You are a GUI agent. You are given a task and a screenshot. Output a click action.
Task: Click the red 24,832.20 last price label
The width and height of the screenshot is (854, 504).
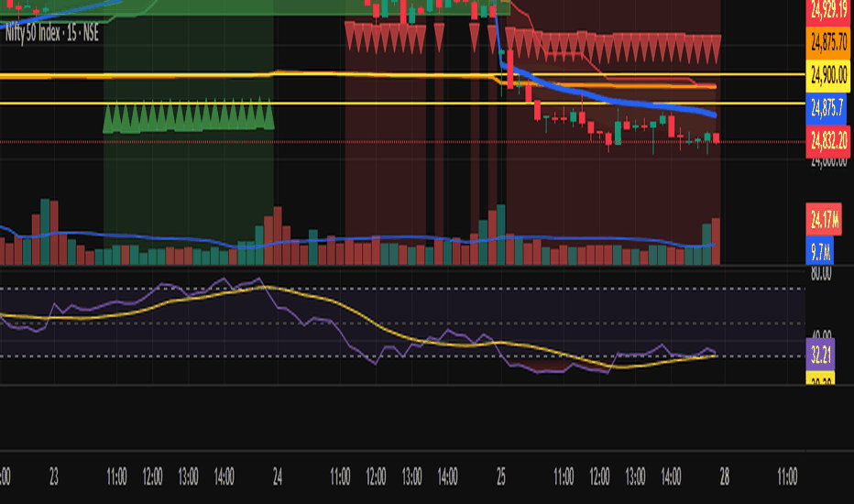pos(829,142)
